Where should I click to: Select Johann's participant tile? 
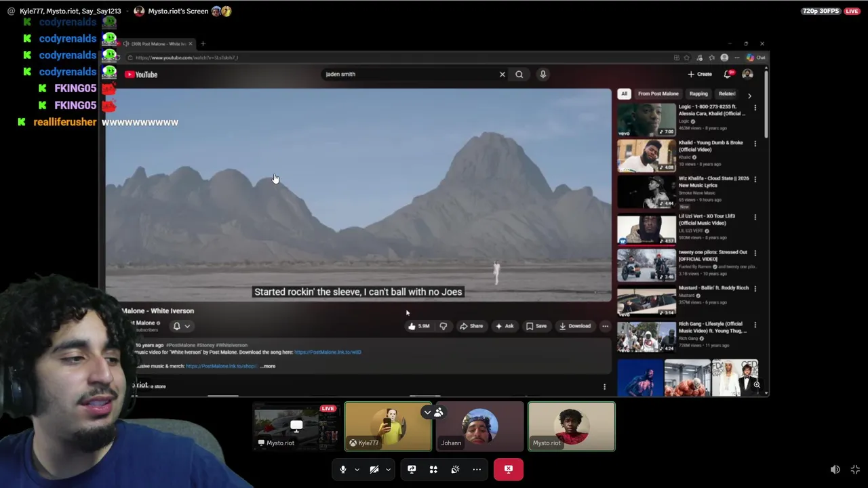click(x=480, y=426)
